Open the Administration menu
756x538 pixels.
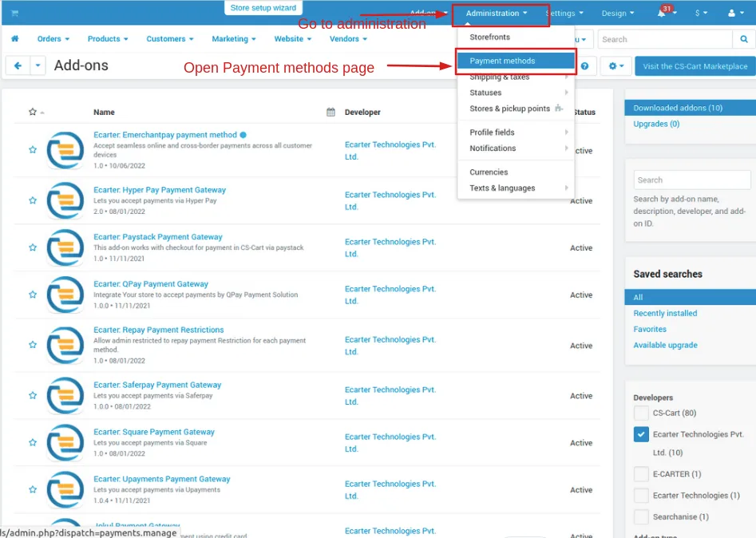point(497,14)
